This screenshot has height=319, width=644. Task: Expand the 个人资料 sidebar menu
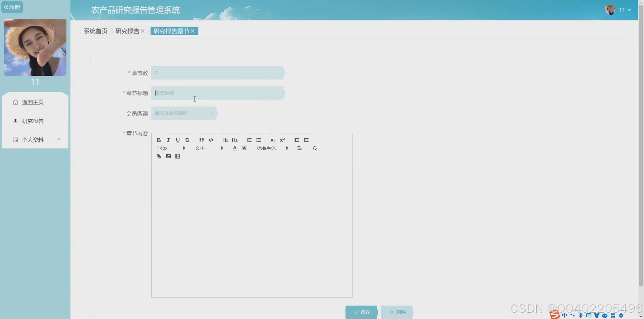(x=35, y=140)
